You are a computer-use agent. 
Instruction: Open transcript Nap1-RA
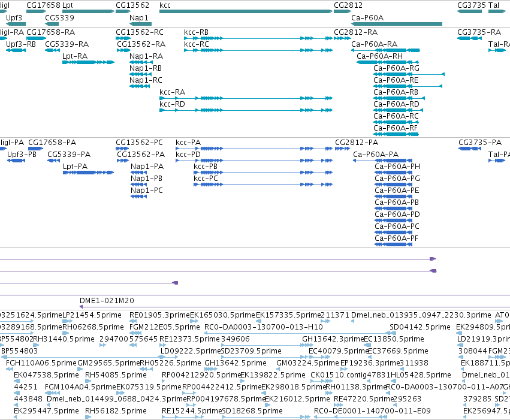coord(146,56)
